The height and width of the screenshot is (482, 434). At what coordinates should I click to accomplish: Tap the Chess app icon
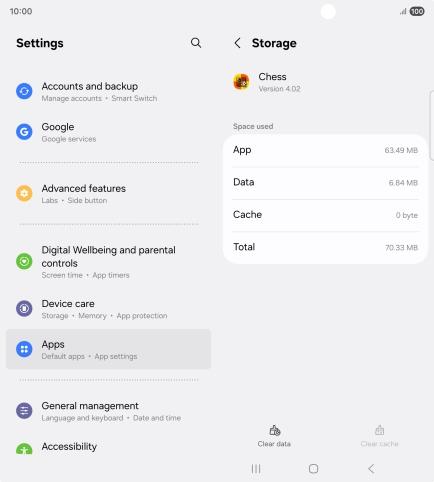(x=241, y=82)
